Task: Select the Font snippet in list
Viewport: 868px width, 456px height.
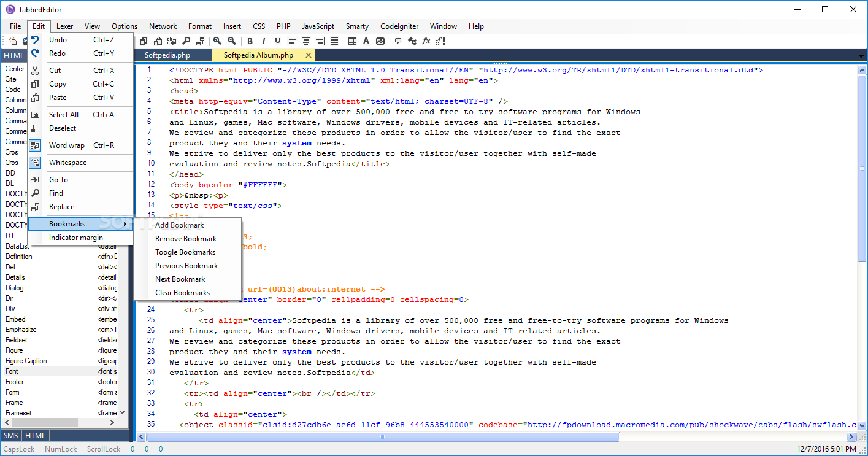Action: 60,371
